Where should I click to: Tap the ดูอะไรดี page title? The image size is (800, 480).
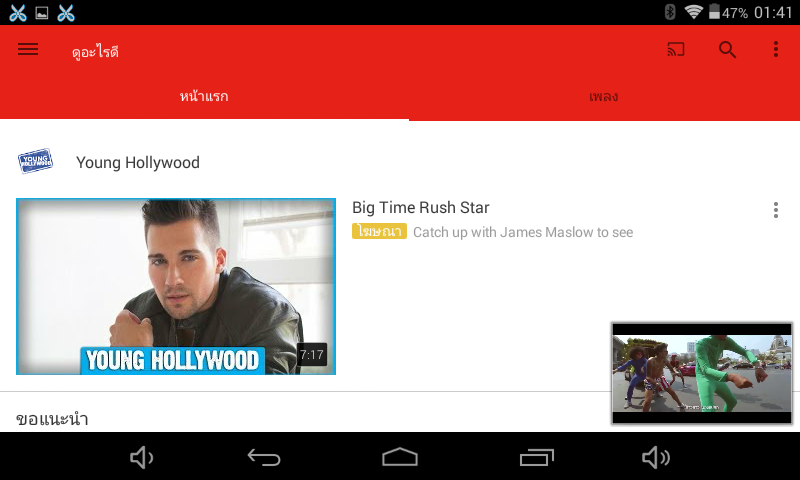tap(95, 52)
